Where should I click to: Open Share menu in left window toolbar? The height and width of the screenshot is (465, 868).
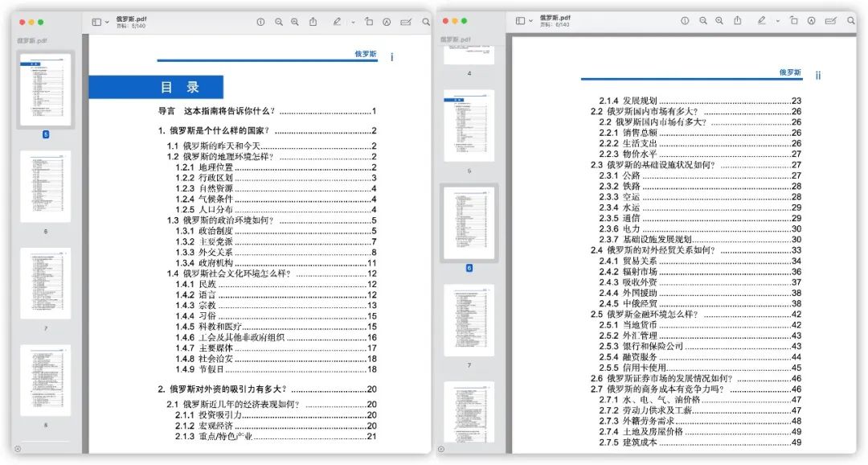313,22
